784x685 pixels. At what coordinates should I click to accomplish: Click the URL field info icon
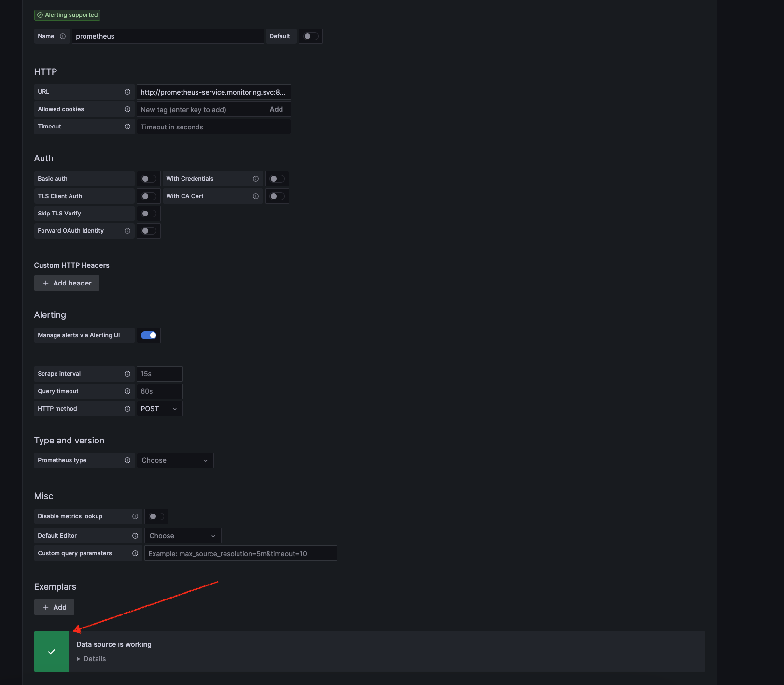pyautogui.click(x=127, y=91)
